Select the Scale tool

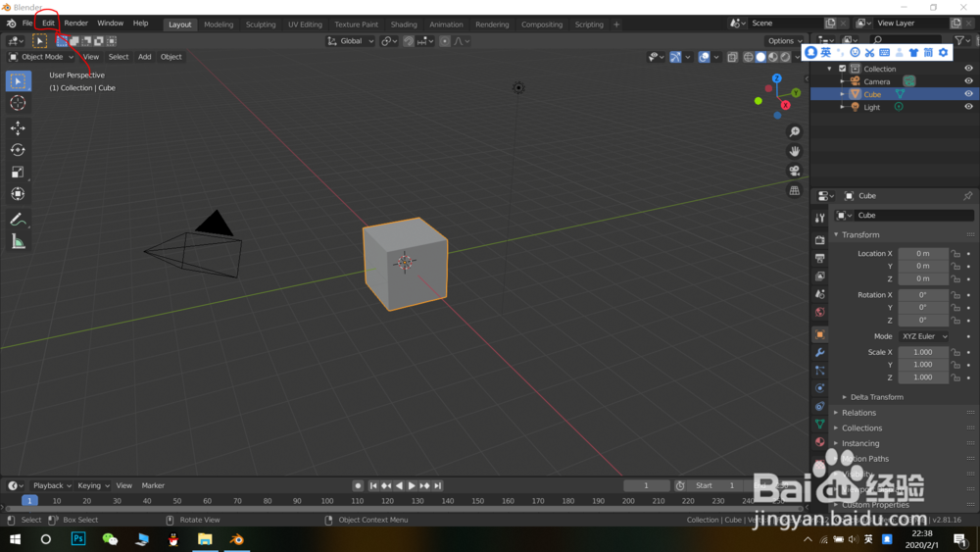pyautogui.click(x=18, y=172)
